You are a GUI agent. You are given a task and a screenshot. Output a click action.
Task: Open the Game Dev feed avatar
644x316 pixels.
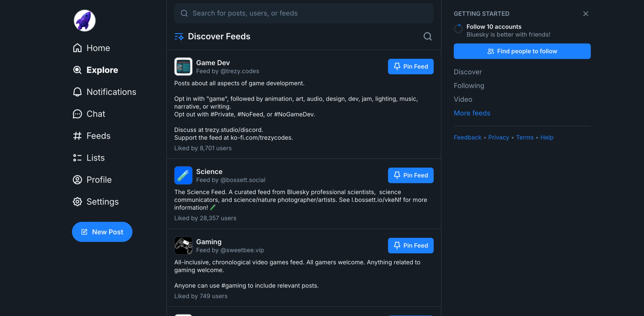(x=183, y=66)
